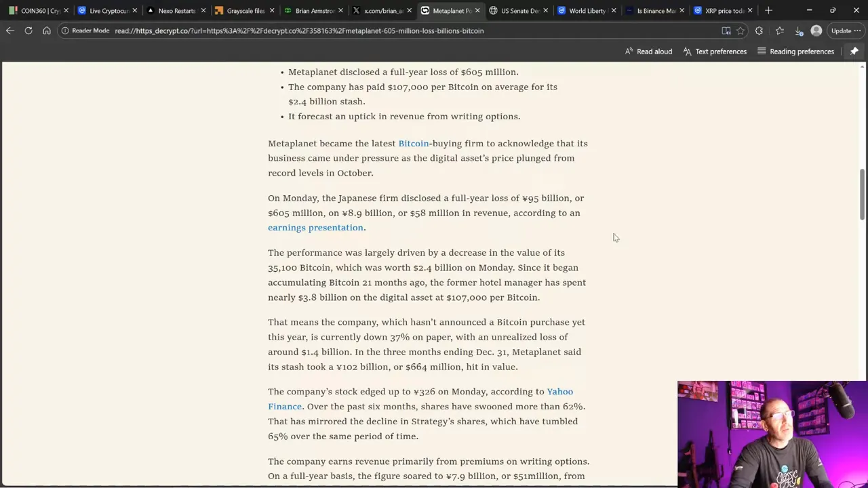Open the earnings presentation link

pos(315,227)
